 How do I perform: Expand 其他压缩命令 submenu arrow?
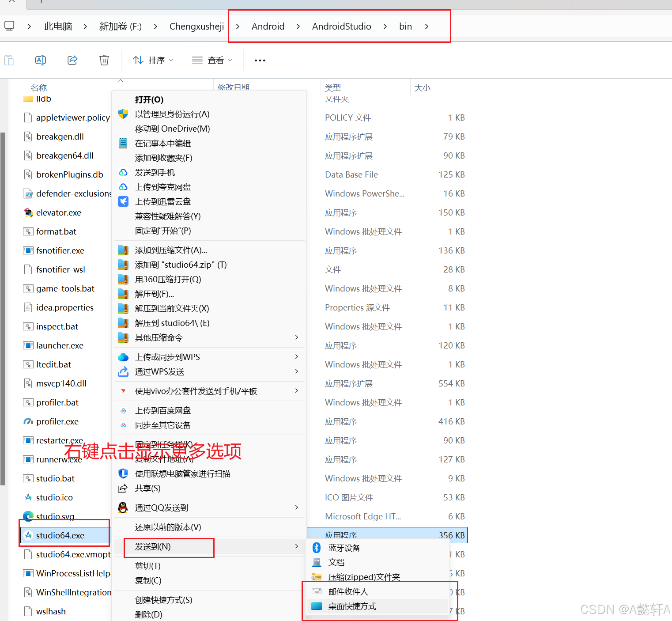[x=297, y=337]
